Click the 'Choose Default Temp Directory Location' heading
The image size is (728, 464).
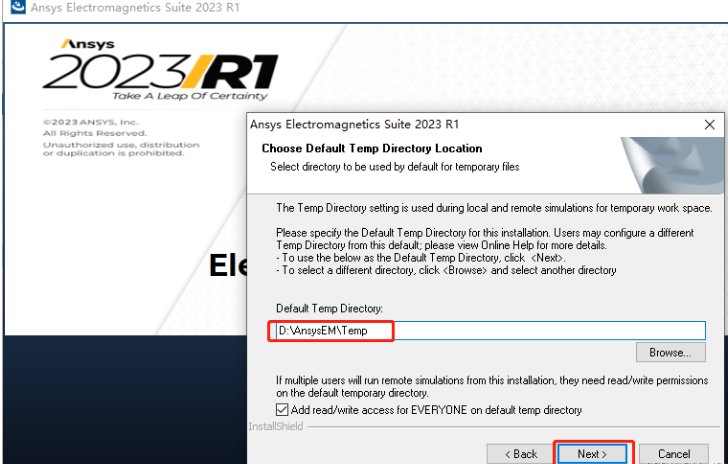click(x=372, y=149)
